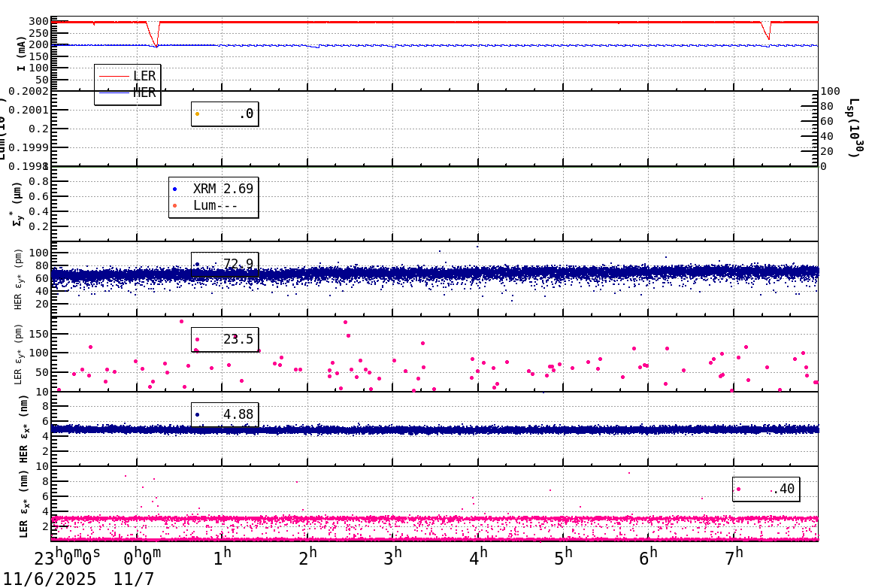Click the 23h0m0s start time label
The width and height of the screenshot is (872, 588).
(68, 557)
